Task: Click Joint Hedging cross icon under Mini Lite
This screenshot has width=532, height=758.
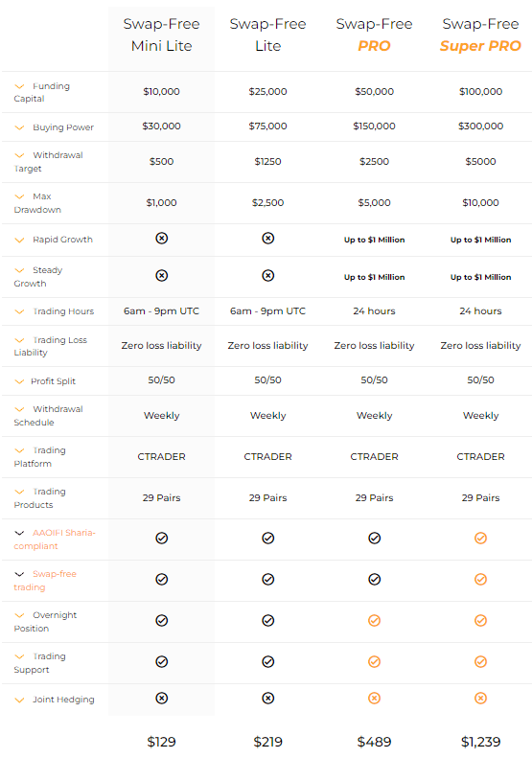Action: (162, 698)
